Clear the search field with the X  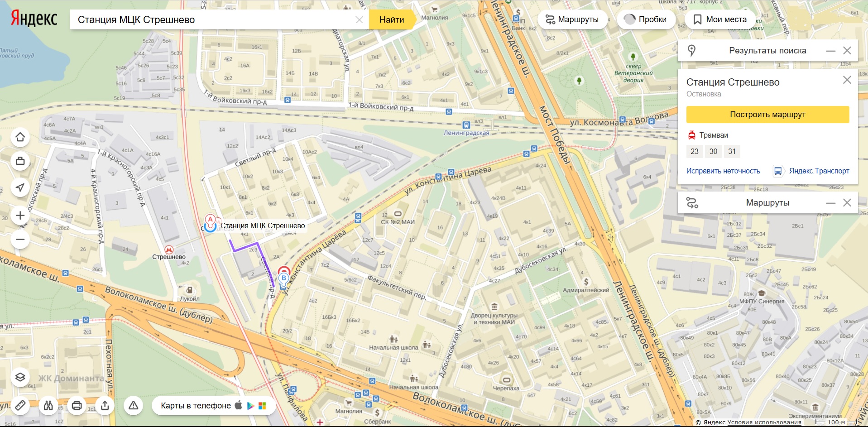[359, 19]
